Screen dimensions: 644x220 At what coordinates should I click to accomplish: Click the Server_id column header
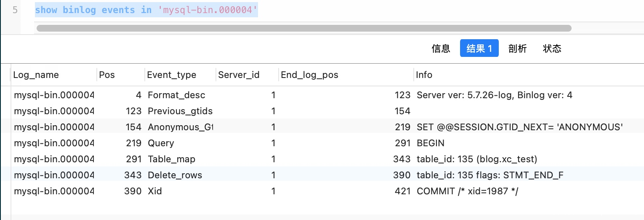point(239,75)
